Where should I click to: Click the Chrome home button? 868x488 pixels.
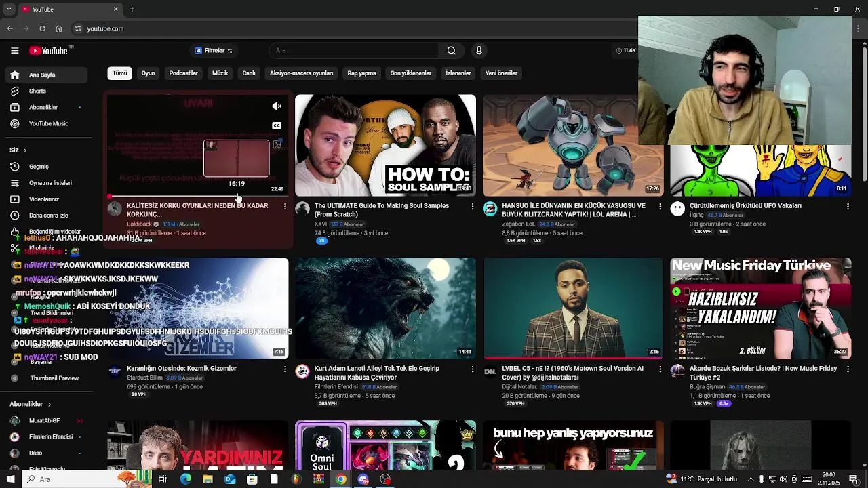[x=58, y=28]
